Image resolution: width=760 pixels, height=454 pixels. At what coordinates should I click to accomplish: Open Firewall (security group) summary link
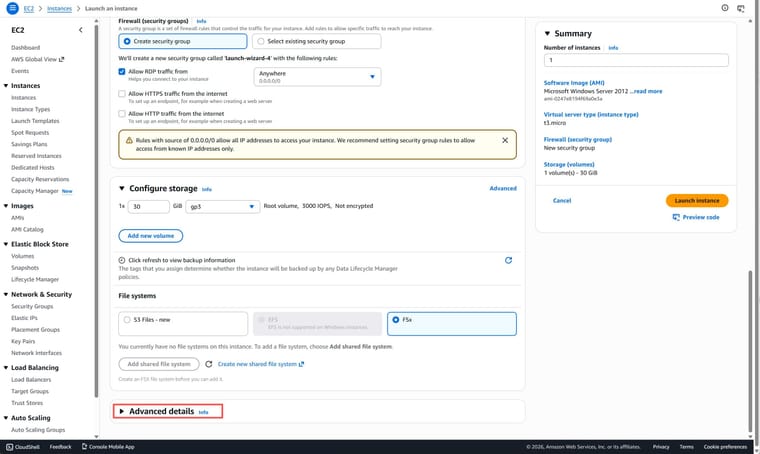[x=578, y=140]
